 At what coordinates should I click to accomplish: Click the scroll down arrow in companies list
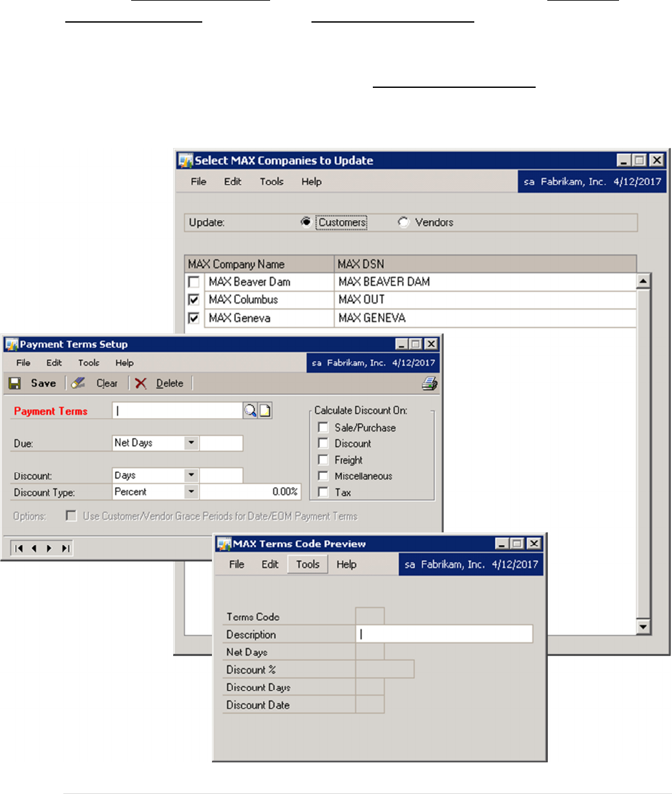point(643,627)
